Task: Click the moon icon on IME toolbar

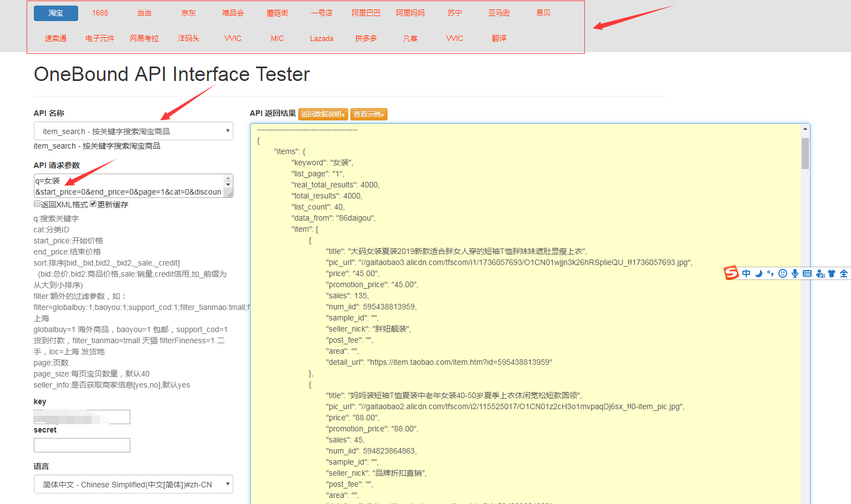Action: pyautogui.click(x=758, y=273)
